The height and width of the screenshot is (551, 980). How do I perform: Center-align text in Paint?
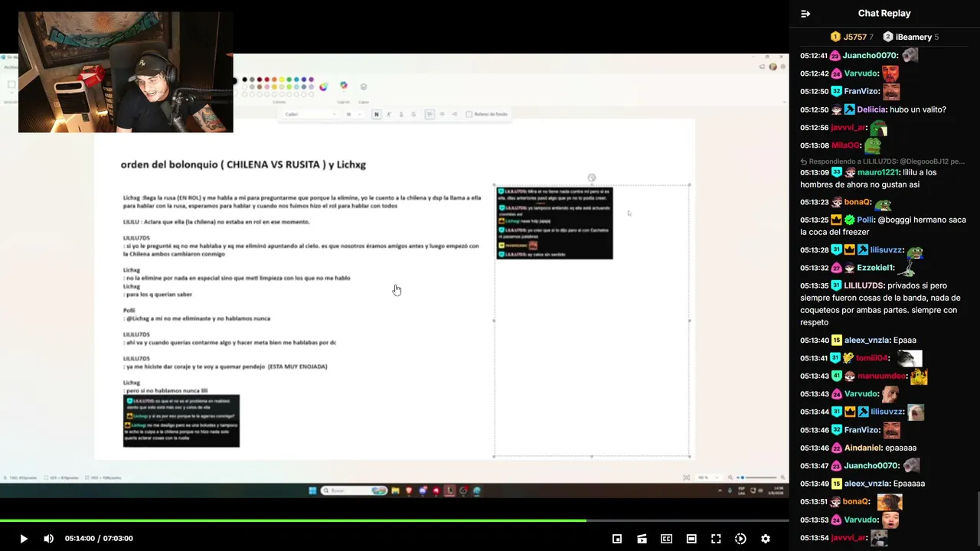pos(442,114)
